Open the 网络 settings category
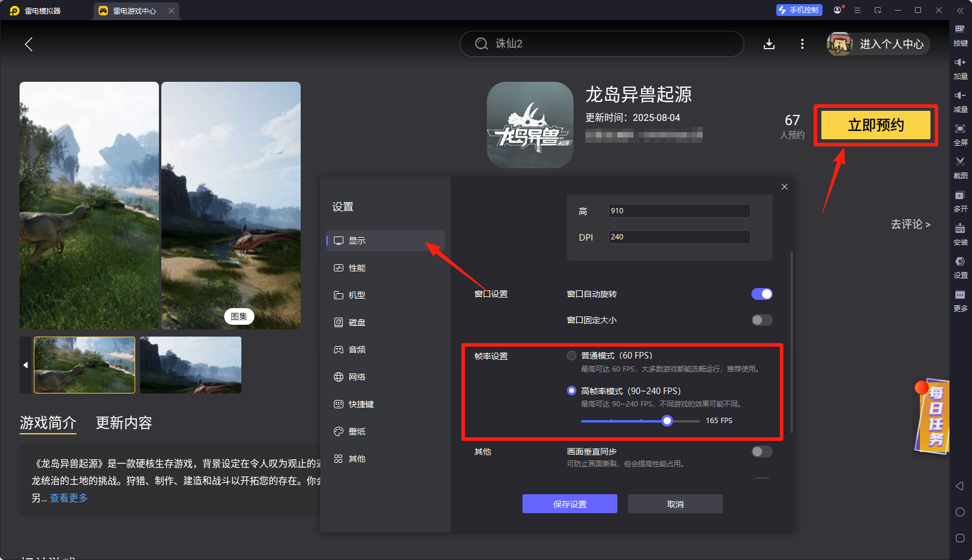This screenshot has width=972, height=560. coord(385,377)
